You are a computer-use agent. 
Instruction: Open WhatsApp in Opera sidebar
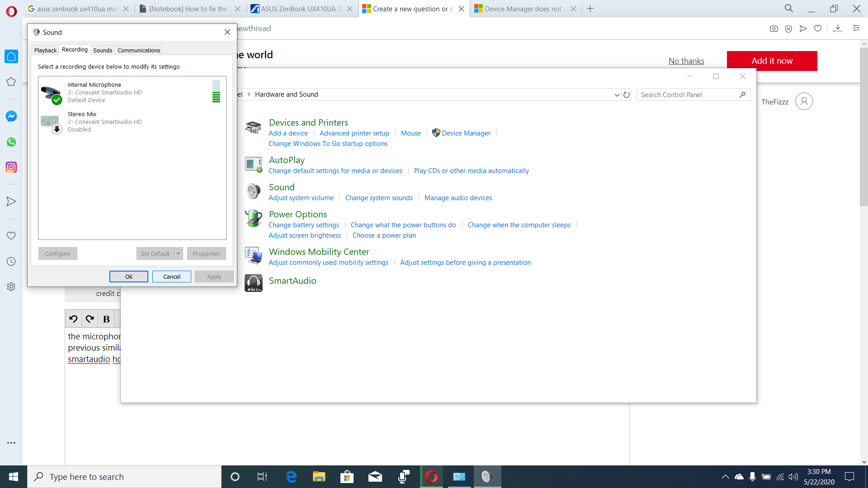click(11, 142)
